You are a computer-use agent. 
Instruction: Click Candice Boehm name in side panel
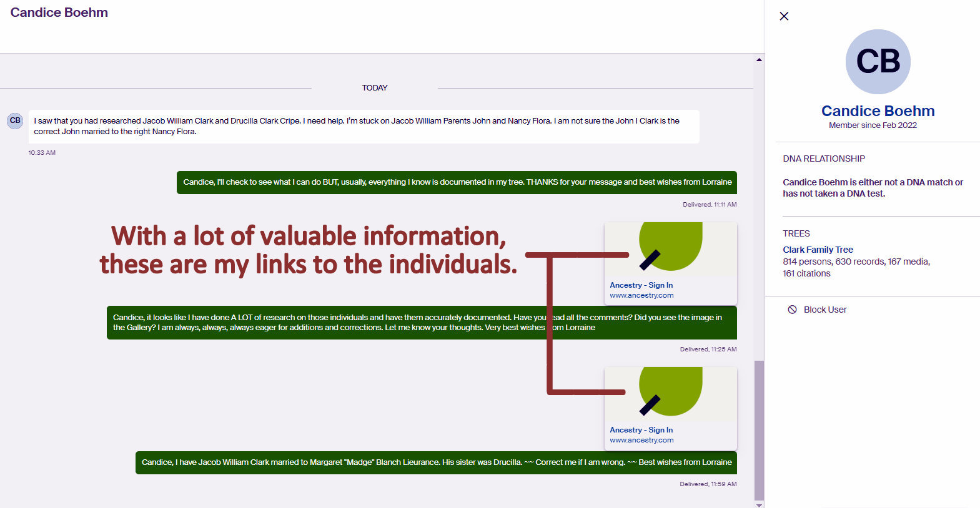tap(878, 111)
